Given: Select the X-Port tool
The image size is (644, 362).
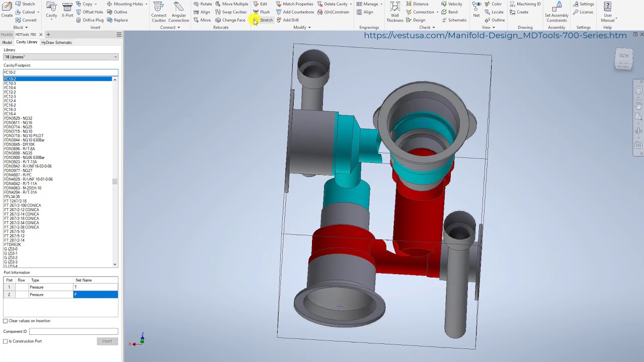Looking at the screenshot, I should click(x=67, y=10).
